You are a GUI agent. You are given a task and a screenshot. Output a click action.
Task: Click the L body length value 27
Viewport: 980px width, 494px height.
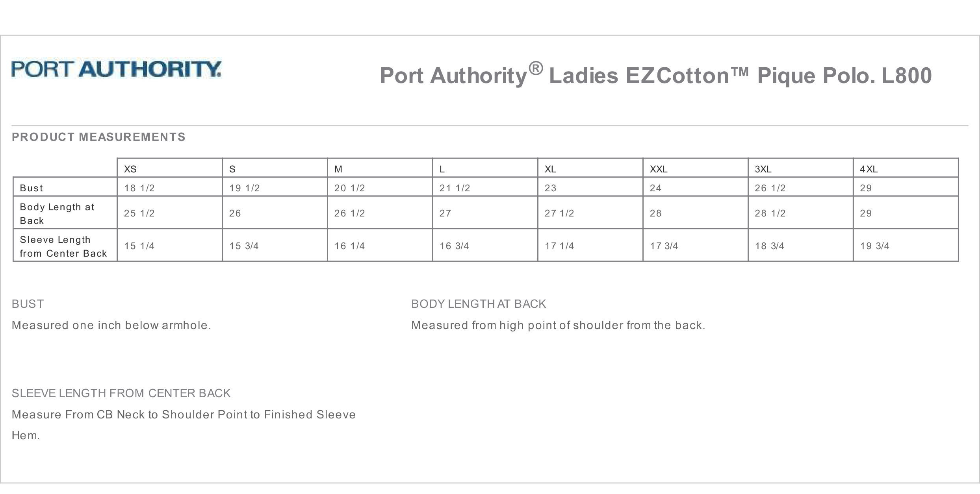pos(445,213)
